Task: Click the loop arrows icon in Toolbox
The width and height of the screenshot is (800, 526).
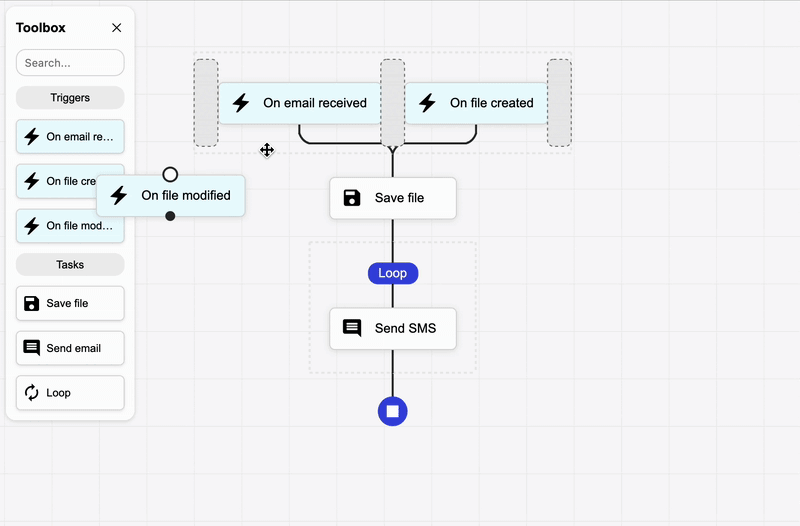Action: [32, 392]
